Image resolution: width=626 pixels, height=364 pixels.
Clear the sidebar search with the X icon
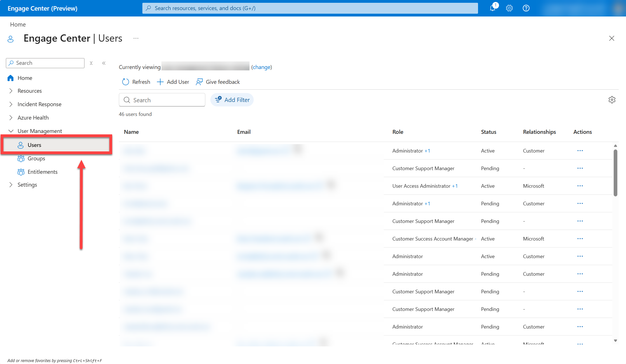[x=91, y=63]
